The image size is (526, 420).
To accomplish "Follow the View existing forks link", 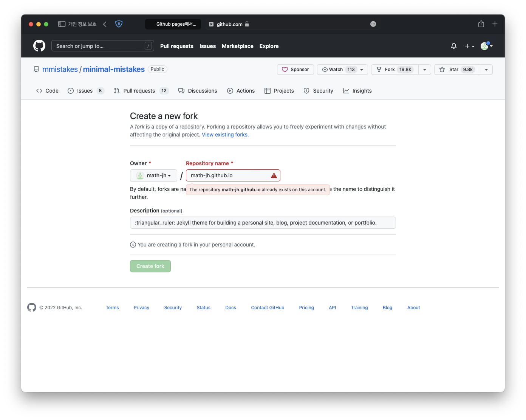I will pyautogui.click(x=225, y=135).
